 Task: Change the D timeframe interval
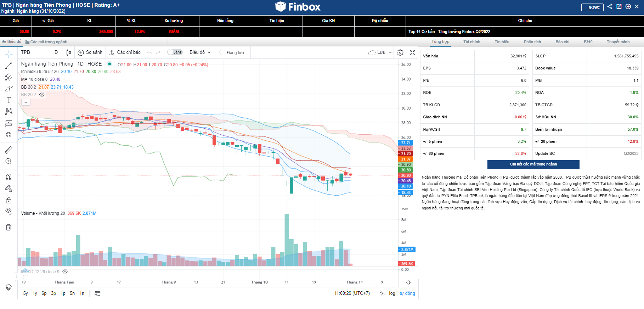[x=56, y=52]
